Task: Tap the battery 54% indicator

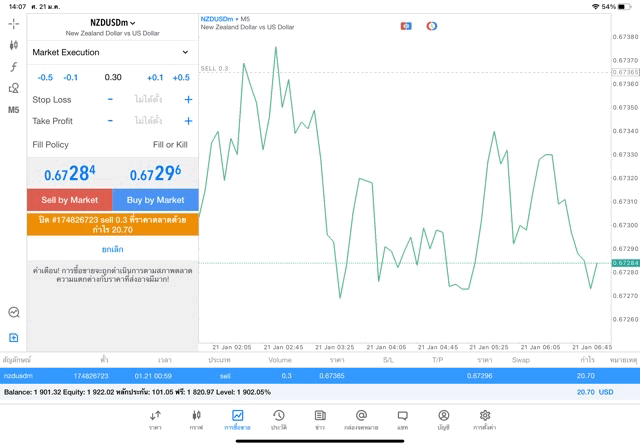Action: point(616,7)
